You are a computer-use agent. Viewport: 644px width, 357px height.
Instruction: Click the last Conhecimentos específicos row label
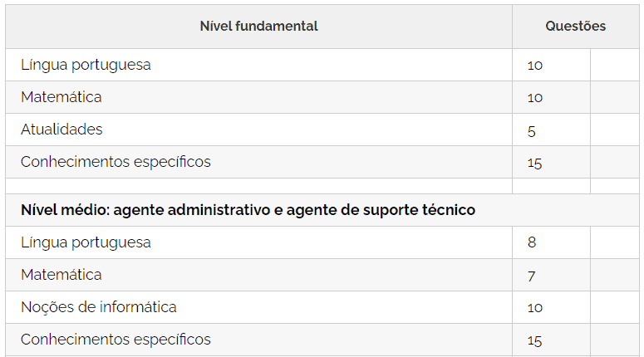116,340
